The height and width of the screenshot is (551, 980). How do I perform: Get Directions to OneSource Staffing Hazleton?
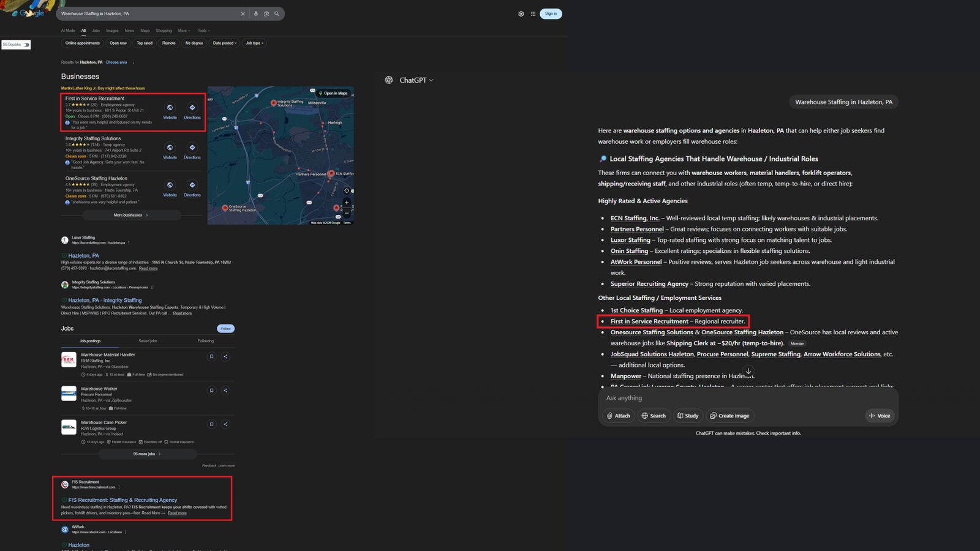[192, 185]
